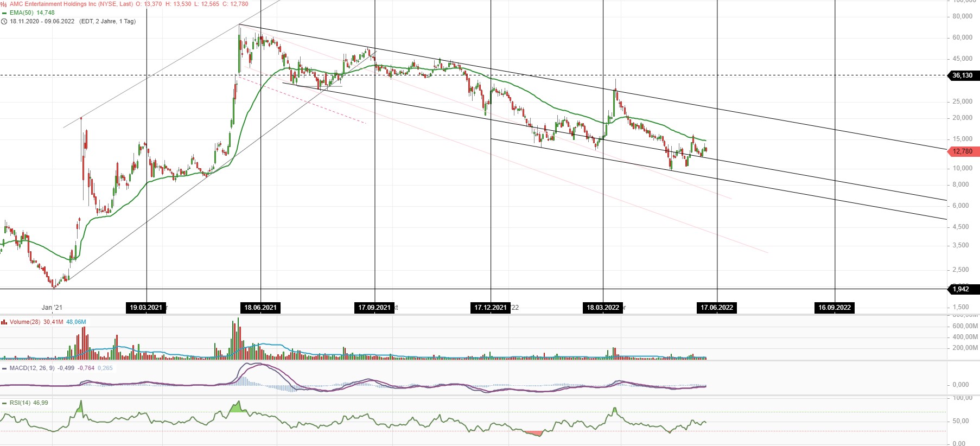Click the 3,500 price axis label
980x446 pixels.
[961, 245]
